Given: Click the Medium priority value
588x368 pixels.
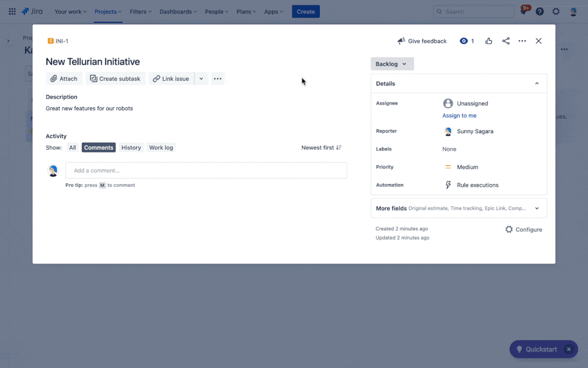Looking at the screenshot, I should 461,167.
